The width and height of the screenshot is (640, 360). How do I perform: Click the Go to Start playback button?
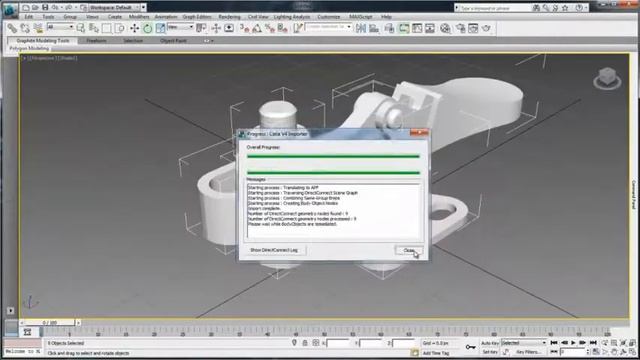coord(554,343)
